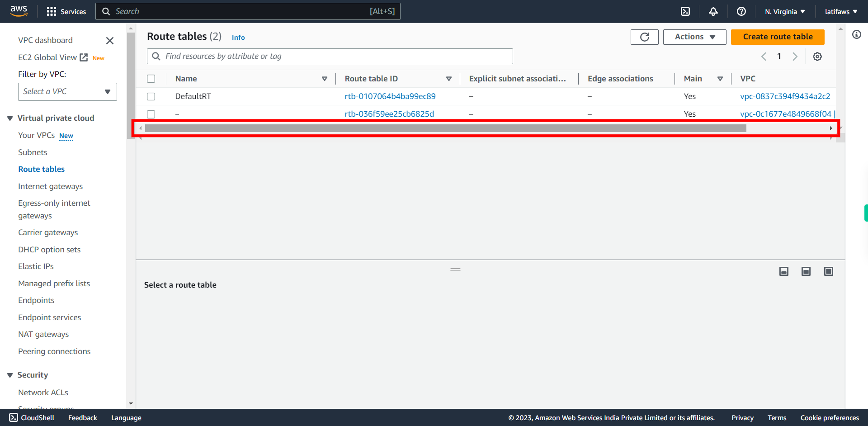Open route table rtb-0107064b4ba99ec89

point(390,96)
